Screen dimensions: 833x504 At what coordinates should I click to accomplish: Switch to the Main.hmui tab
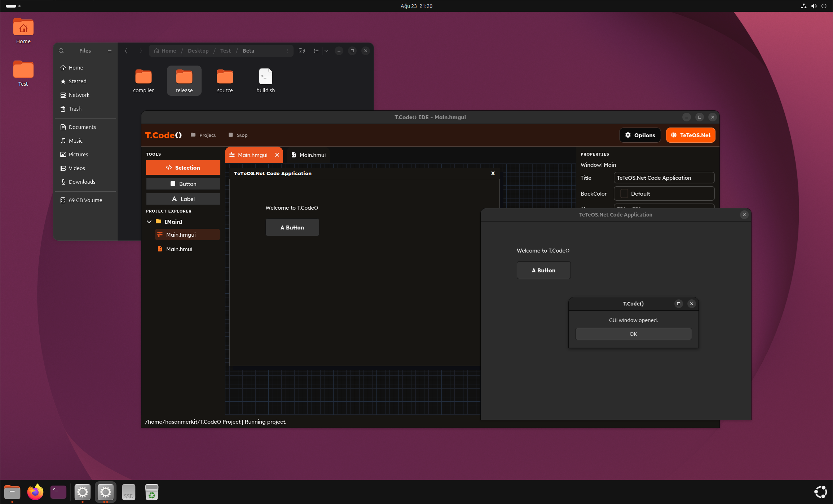pyautogui.click(x=309, y=155)
